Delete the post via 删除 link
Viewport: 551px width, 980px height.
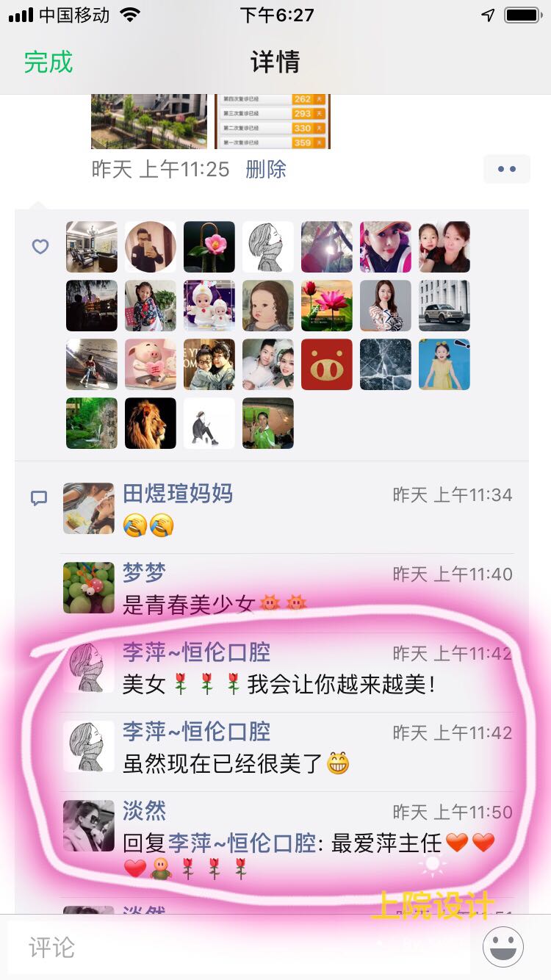click(266, 170)
